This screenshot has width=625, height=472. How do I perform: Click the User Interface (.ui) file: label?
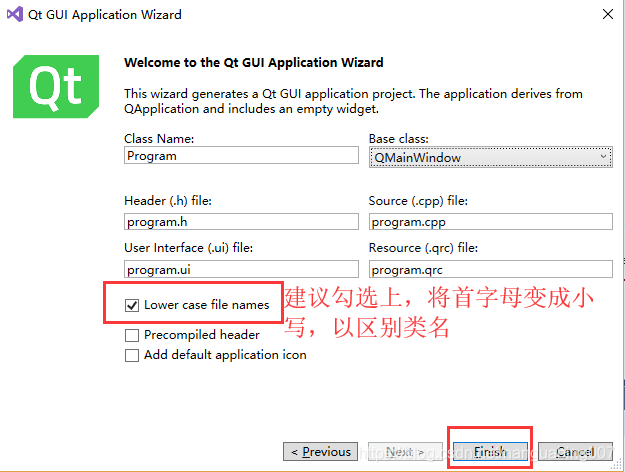pos(189,248)
